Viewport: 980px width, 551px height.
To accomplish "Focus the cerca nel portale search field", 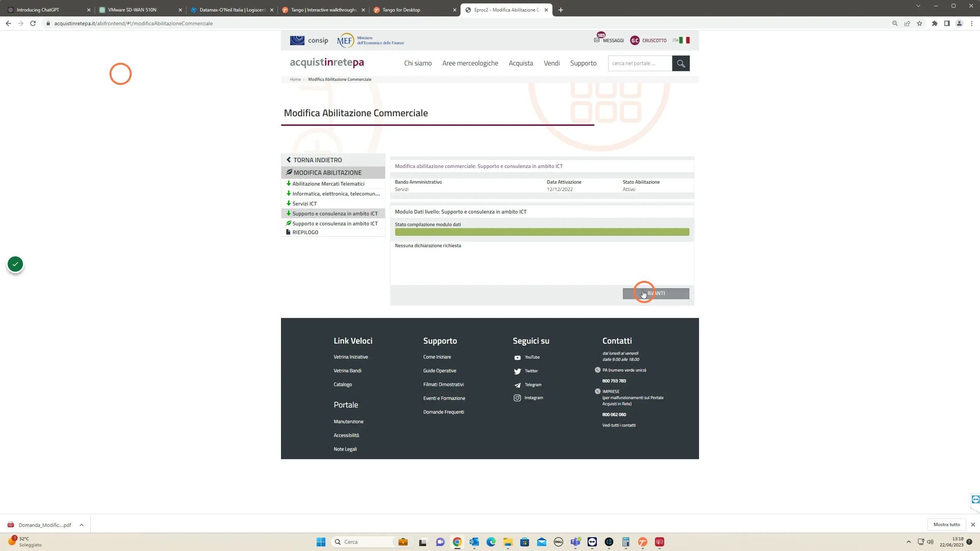I will (x=640, y=64).
